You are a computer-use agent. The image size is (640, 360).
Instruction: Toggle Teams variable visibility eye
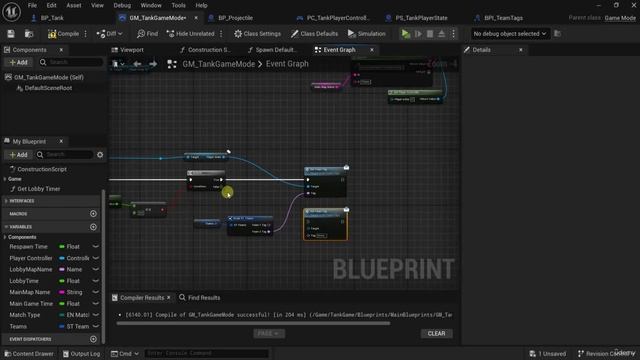96,327
